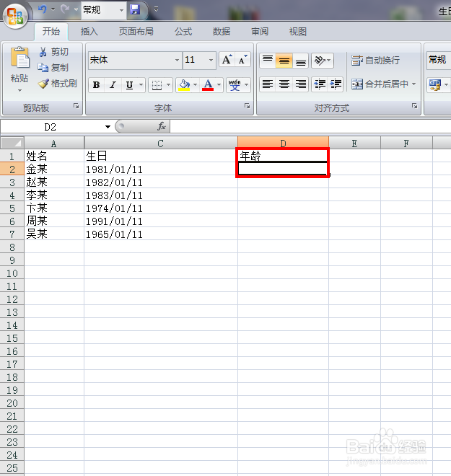Expand the 合并后居中 dropdown arrow
Viewport: 451px width, 476px height.
[414, 84]
